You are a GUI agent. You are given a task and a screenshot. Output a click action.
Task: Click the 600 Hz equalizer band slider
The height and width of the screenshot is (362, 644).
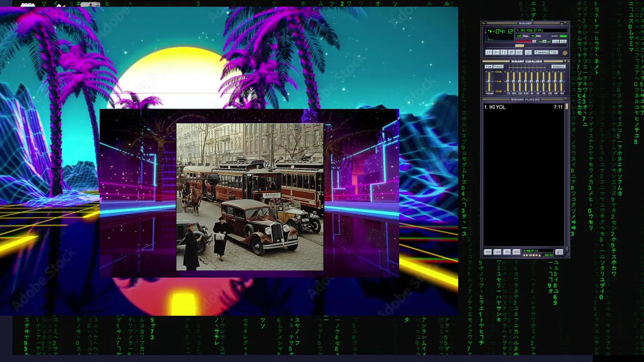pyautogui.click(x=526, y=81)
